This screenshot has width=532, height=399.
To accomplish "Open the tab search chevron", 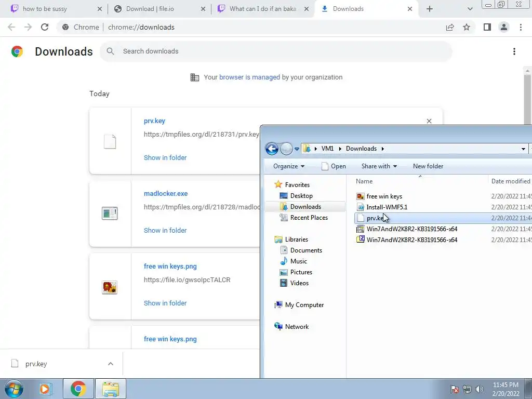I will (470, 9).
